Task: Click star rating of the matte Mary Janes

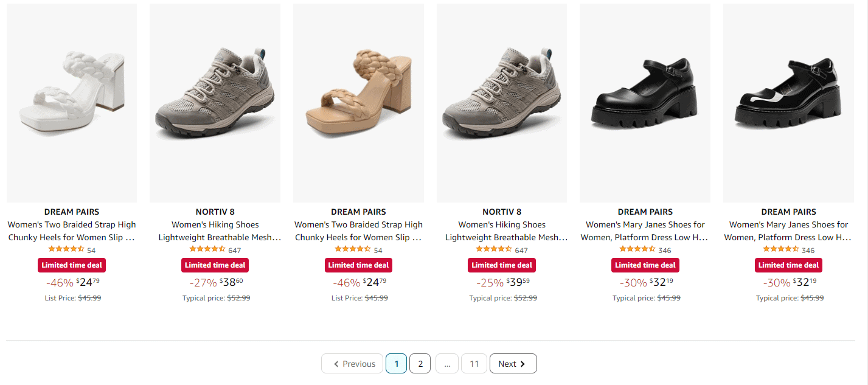Action: click(x=637, y=249)
